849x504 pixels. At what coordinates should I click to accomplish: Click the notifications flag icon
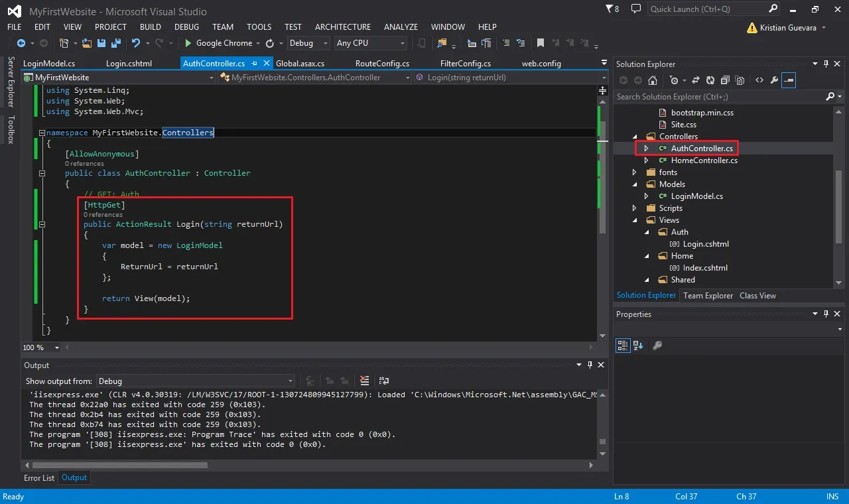610,9
